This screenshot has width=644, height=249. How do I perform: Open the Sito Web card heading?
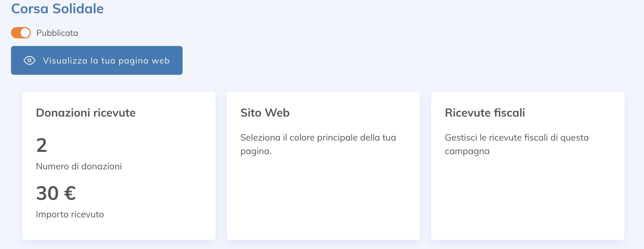265,113
